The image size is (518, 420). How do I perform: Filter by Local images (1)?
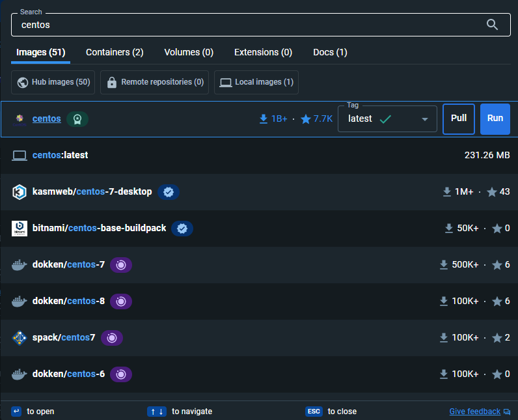pos(256,82)
